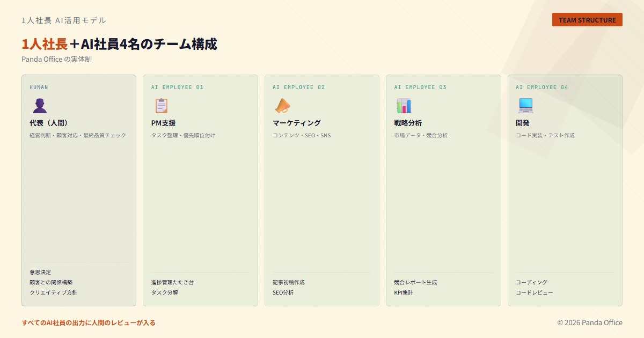This screenshot has width=644, height=338.
Task: Select the AI EMPLOYEE 03 label
Action: click(420, 87)
